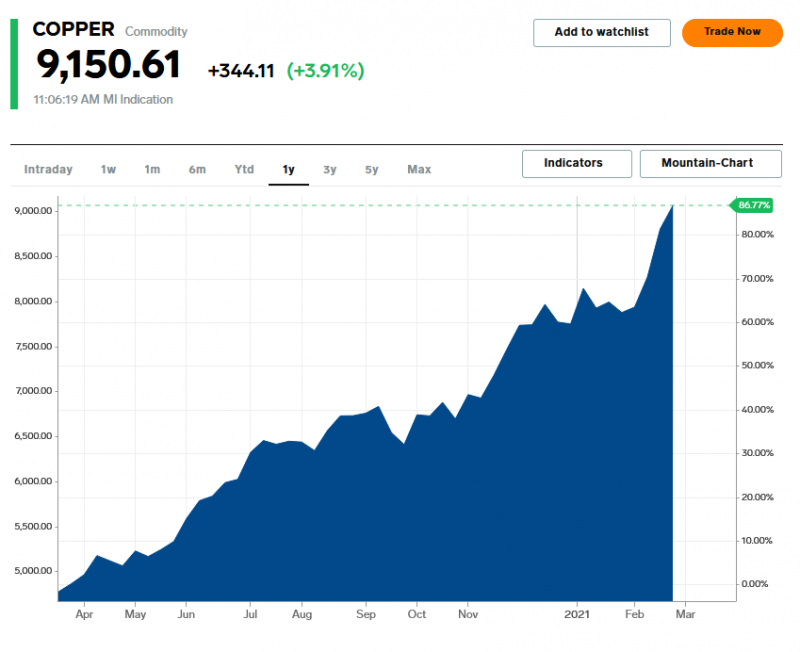Viewport: 800px width, 652px height.
Task: Click the Nov x-axis label
Action: point(468,614)
